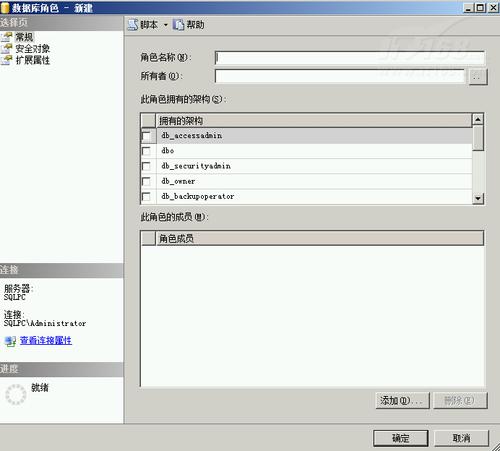Check the dbo schema checkbox

pos(146,151)
